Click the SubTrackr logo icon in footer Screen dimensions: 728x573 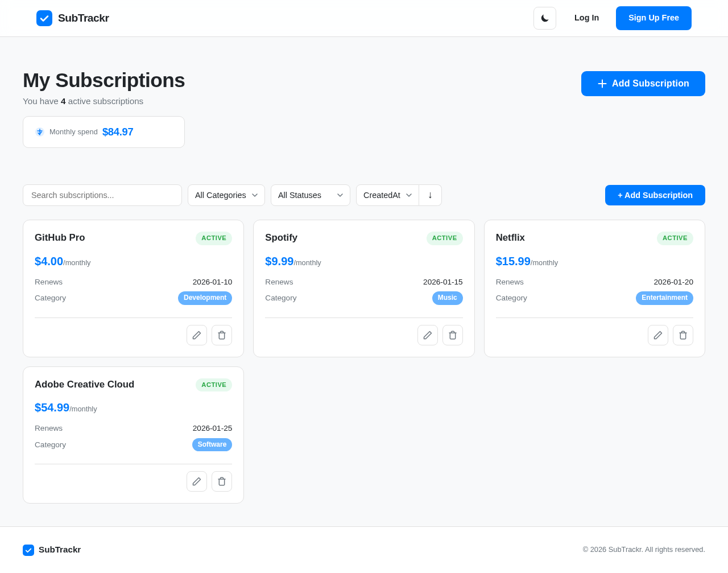[28, 550]
